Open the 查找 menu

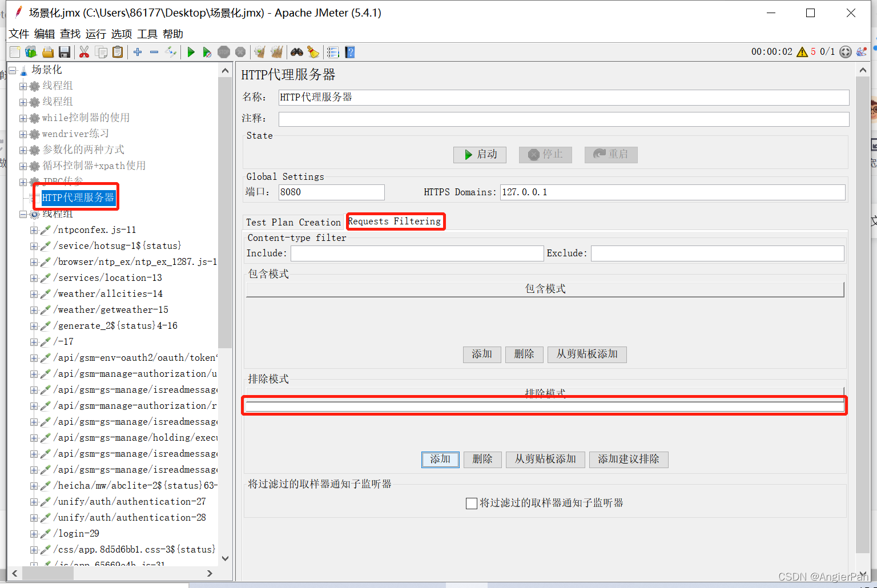coord(70,34)
